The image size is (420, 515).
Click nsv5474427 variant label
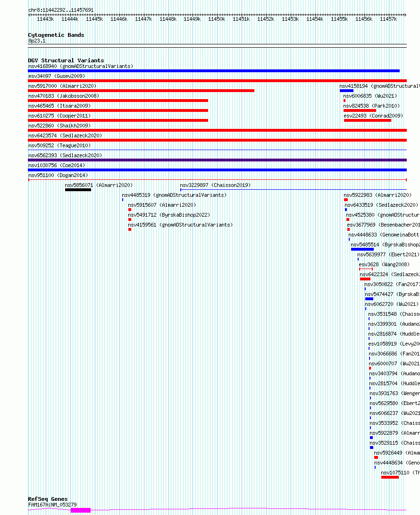pyautogui.click(x=393, y=294)
